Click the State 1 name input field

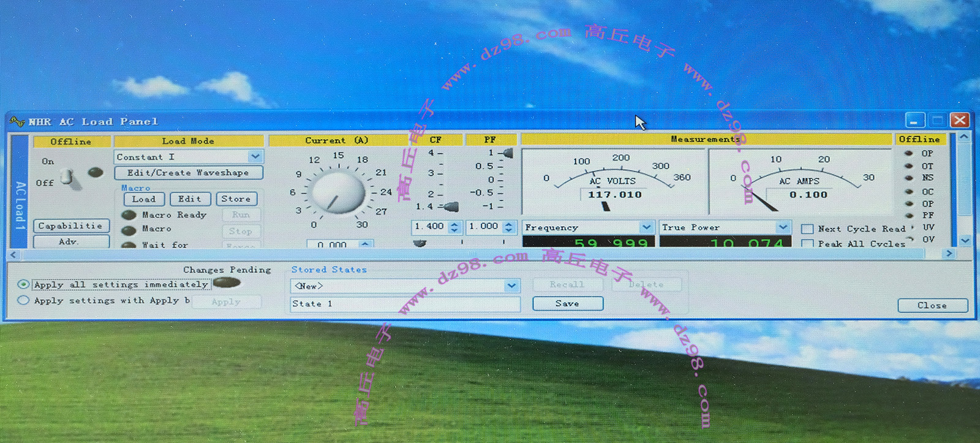point(405,304)
